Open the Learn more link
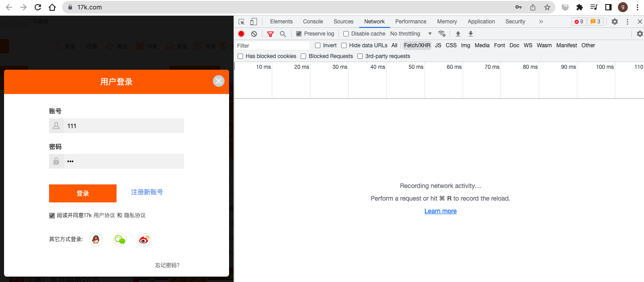Image resolution: width=644 pixels, height=282 pixels. click(x=441, y=211)
